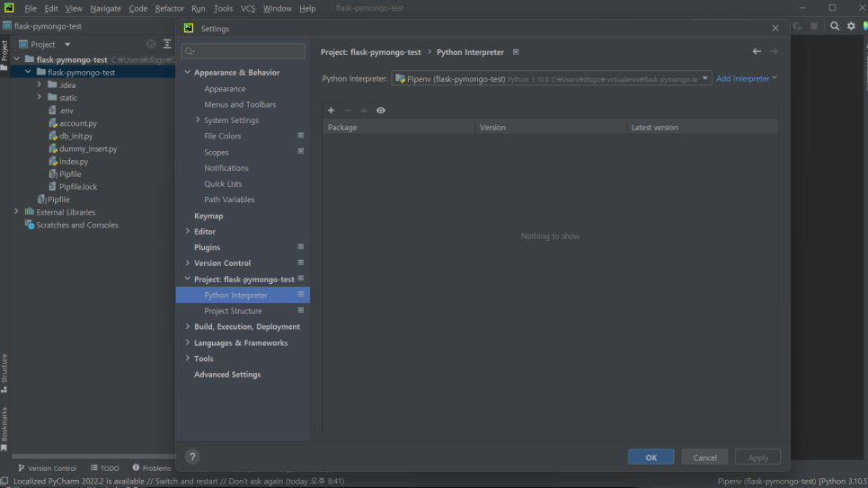Open Scopes settings page
Image resolution: width=868 pixels, height=488 pixels.
pyautogui.click(x=217, y=152)
